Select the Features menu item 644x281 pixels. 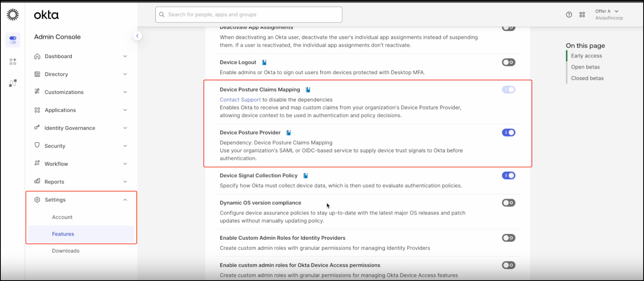coord(63,234)
